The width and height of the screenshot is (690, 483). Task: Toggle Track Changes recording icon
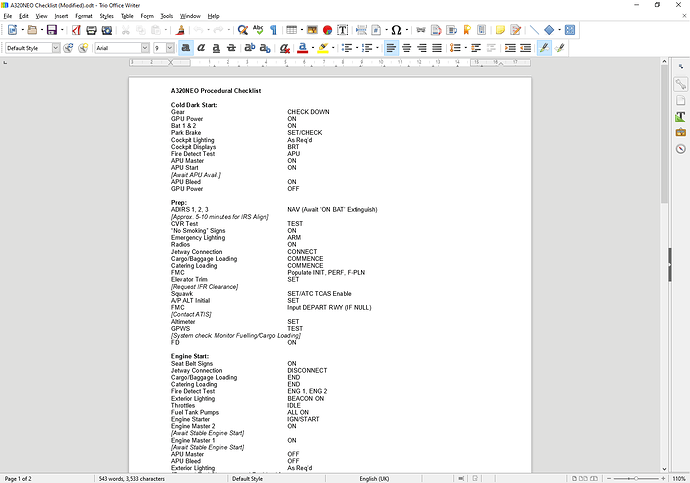click(515, 30)
